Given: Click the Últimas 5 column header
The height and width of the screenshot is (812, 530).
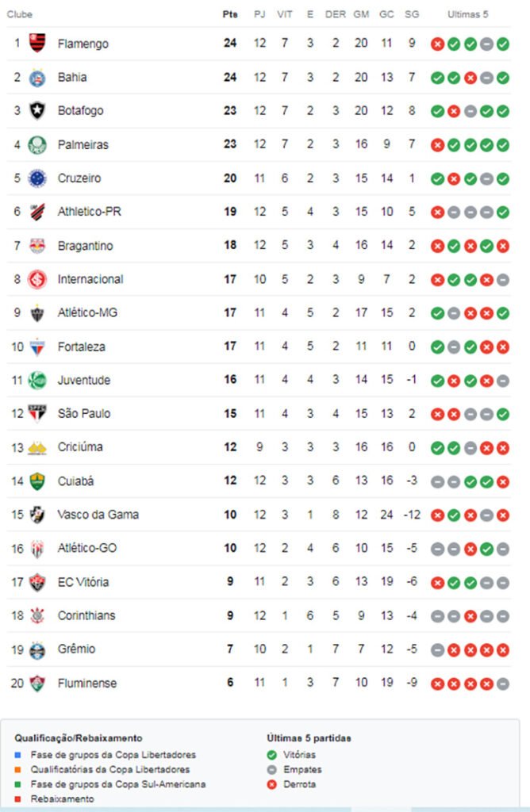Looking at the screenshot, I should click(468, 14).
